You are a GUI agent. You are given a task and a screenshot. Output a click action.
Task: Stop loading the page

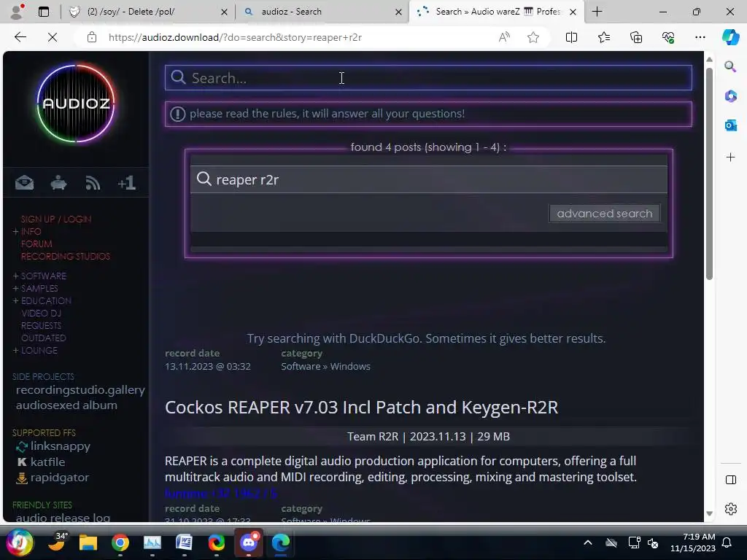coord(53,37)
